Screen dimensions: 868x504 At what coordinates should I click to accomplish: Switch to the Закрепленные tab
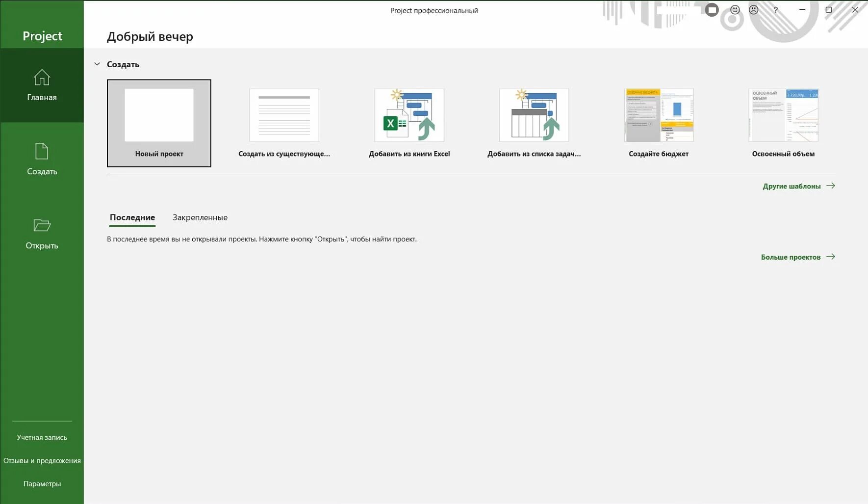pos(200,217)
